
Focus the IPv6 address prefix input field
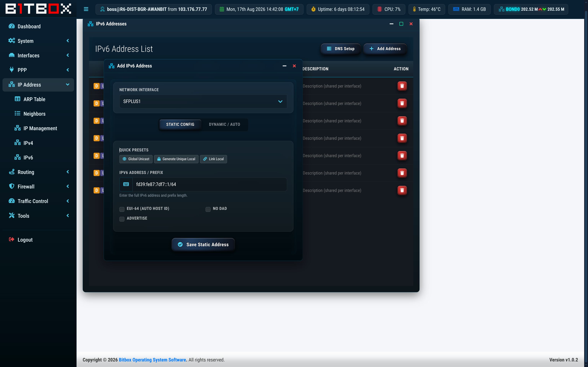pyautogui.click(x=209, y=184)
